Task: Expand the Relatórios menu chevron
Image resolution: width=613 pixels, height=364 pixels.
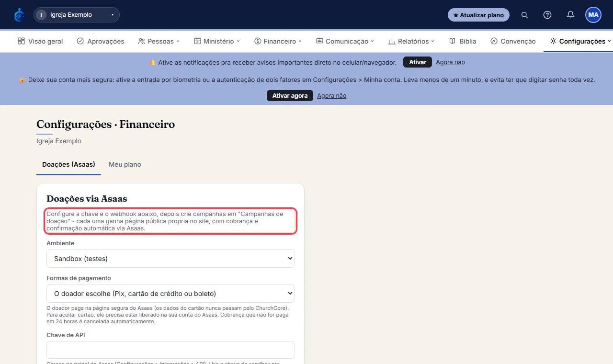Action: tap(433, 41)
